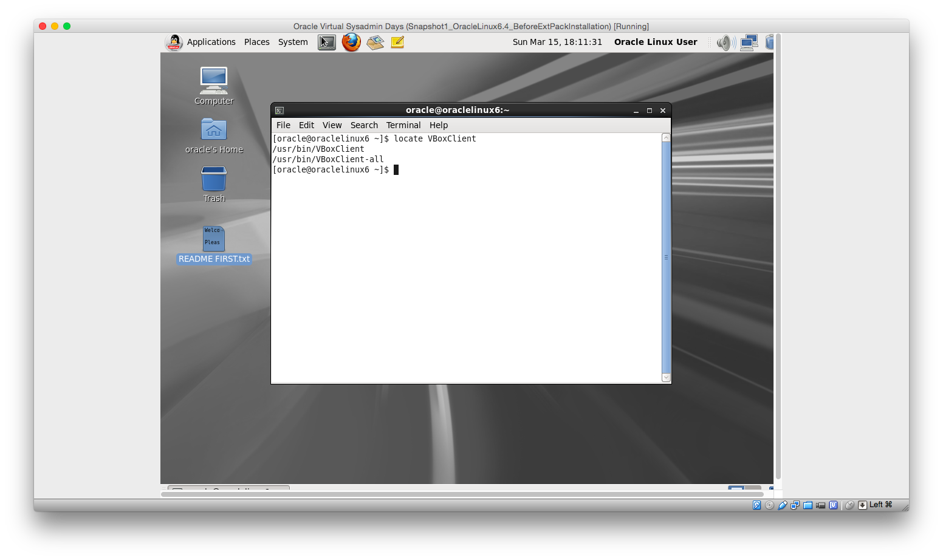
Task: Open the terminal Search menu
Action: coord(364,125)
